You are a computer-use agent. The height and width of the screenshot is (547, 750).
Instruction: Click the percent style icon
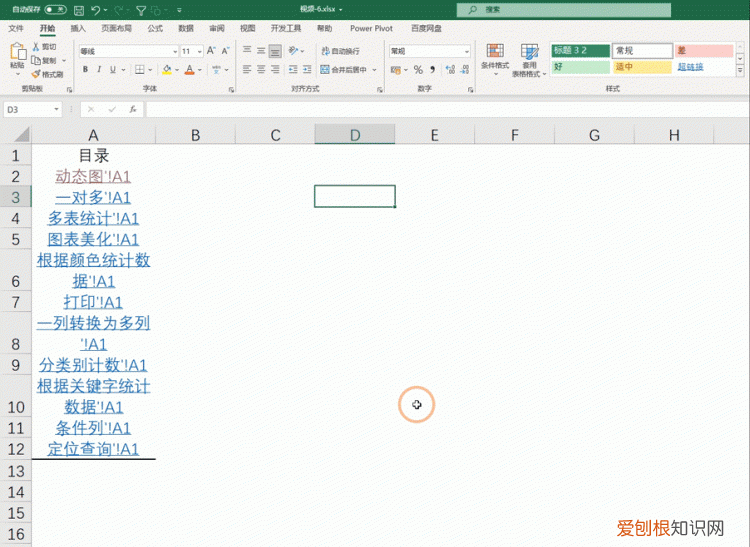click(x=418, y=70)
